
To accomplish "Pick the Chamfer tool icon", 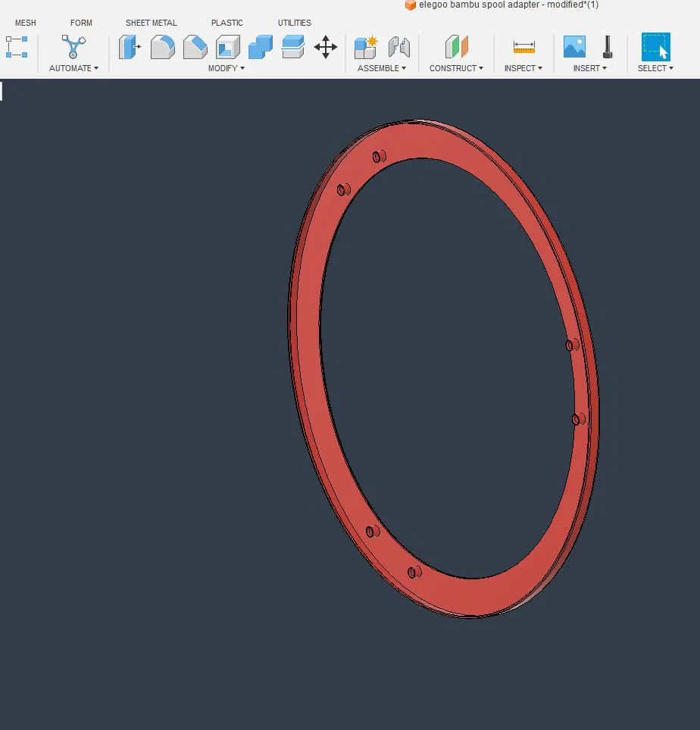I will 195,47.
